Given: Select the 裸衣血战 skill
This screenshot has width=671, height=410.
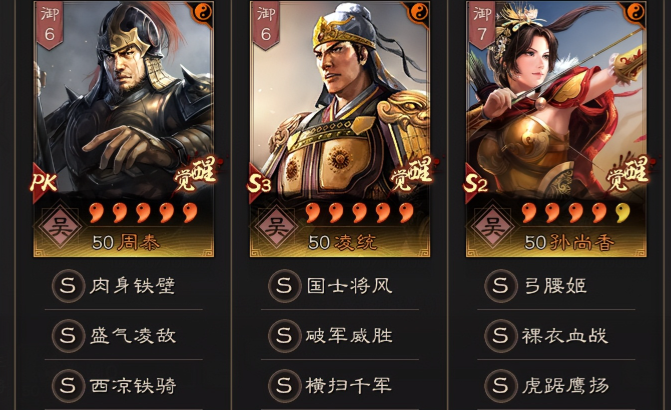Looking at the screenshot, I should pyautogui.click(x=556, y=335).
